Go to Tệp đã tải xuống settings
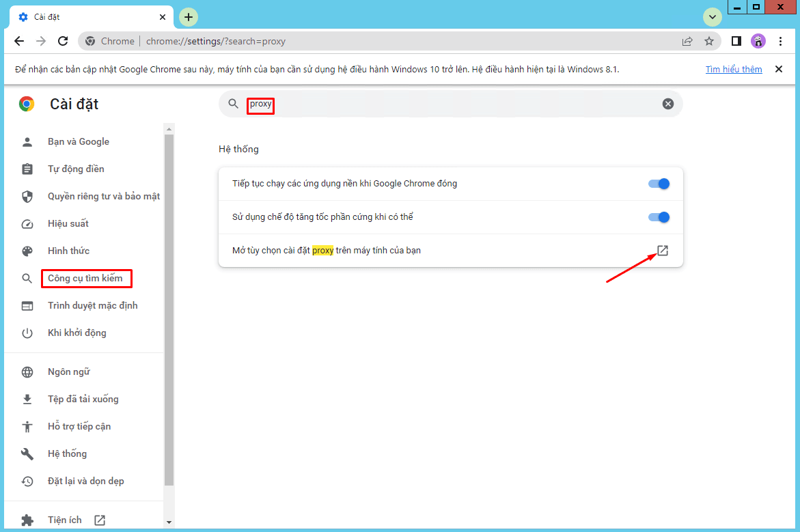Screen dimensions: 800x532 point(83,400)
